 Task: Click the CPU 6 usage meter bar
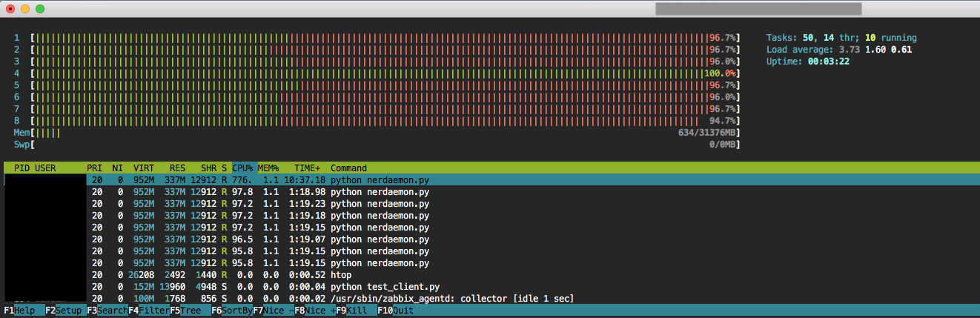point(385,97)
